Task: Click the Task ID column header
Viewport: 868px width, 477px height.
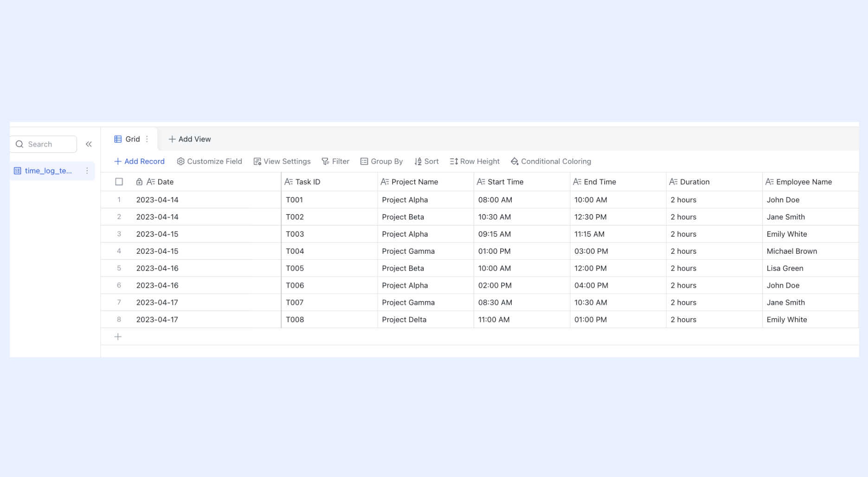Action: tap(329, 182)
